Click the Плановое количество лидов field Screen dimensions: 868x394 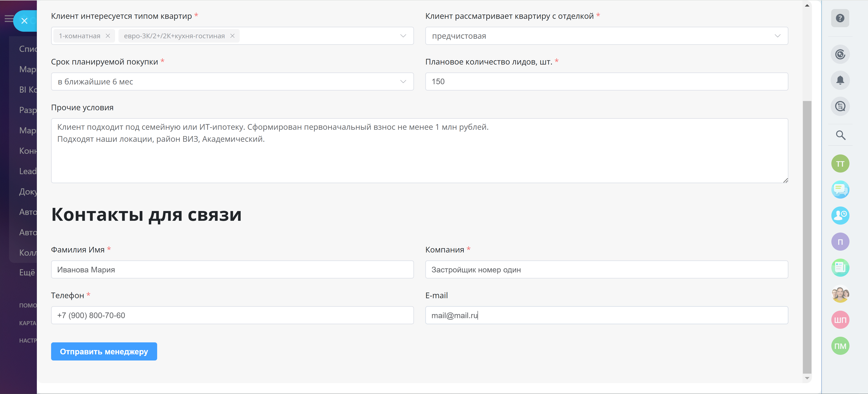(x=607, y=82)
